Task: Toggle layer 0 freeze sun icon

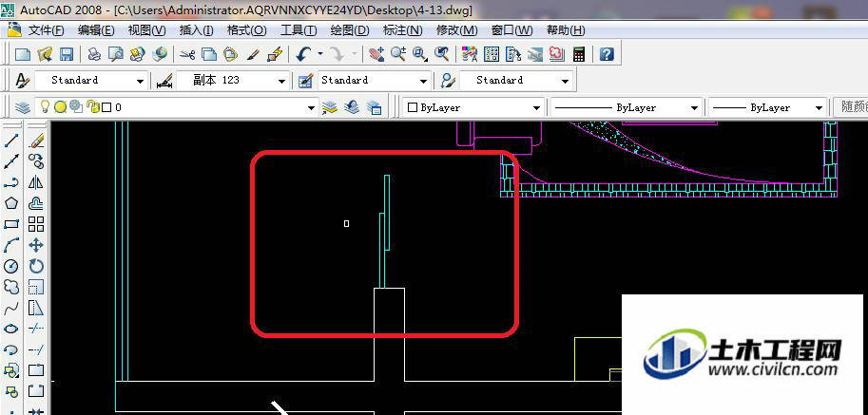Action: (x=60, y=107)
